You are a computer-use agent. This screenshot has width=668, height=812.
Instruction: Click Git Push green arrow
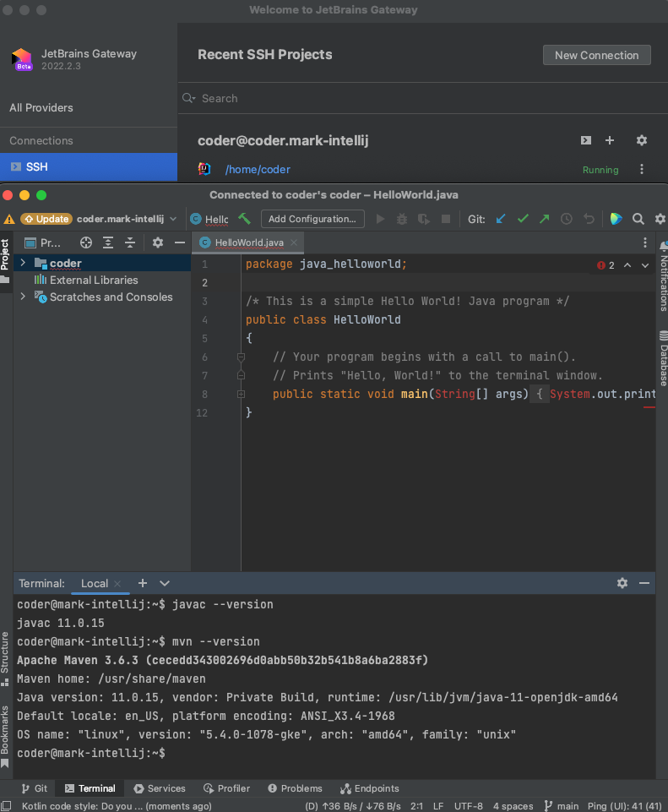tap(545, 219)
